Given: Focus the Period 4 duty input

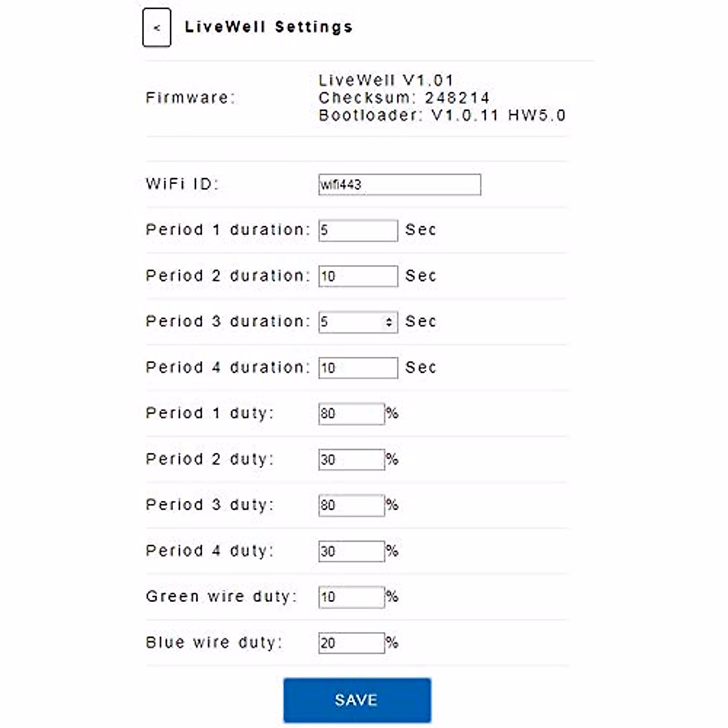Looking at the screenshot, I should [x=351, y=551].
